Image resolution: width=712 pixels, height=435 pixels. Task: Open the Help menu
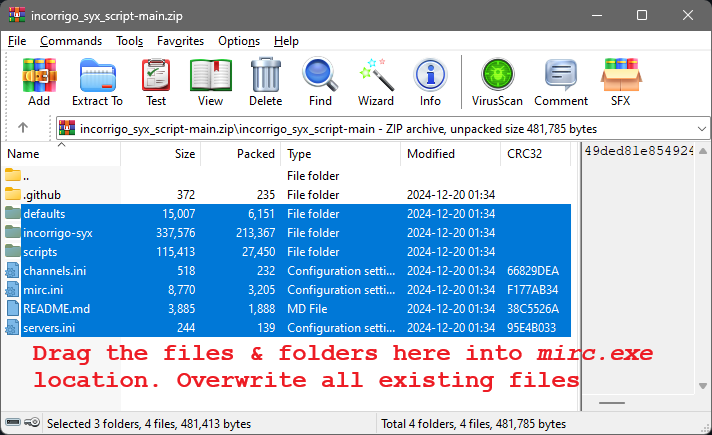point(286,41)
